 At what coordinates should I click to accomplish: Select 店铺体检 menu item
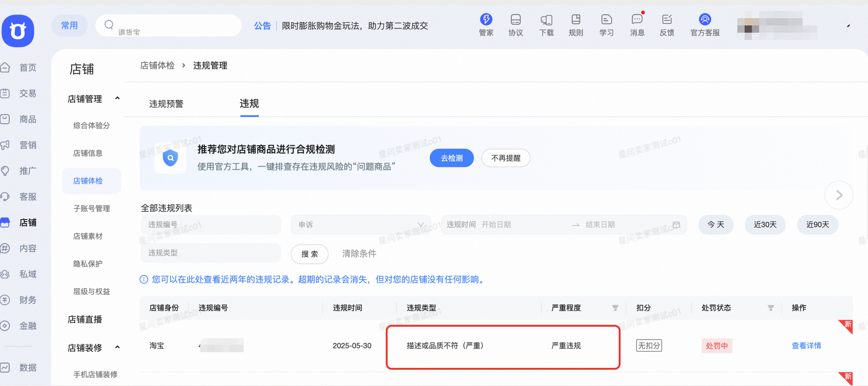click(91, 181)
